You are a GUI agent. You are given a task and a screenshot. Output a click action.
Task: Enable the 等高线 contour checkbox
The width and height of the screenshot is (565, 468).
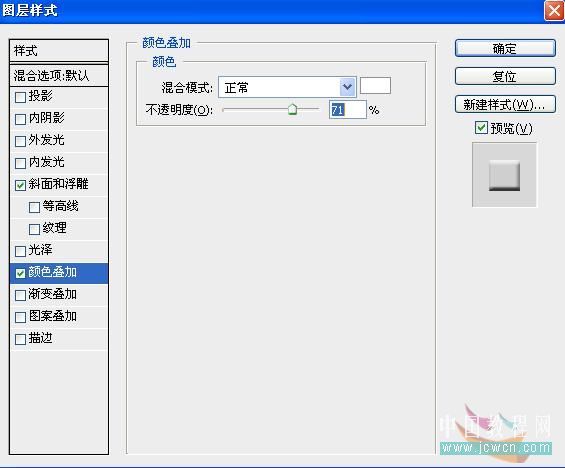point(34,207)
